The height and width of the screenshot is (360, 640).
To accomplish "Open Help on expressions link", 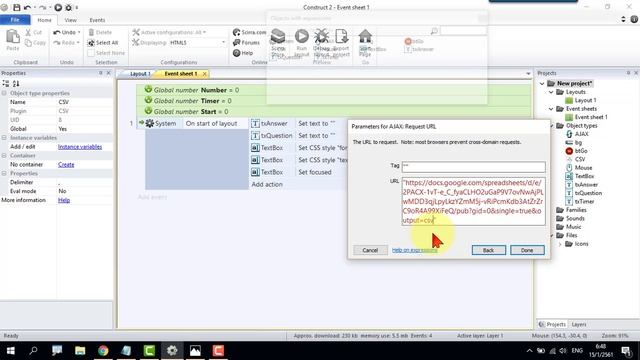I will pyautogui.click(x=415, y=250).
